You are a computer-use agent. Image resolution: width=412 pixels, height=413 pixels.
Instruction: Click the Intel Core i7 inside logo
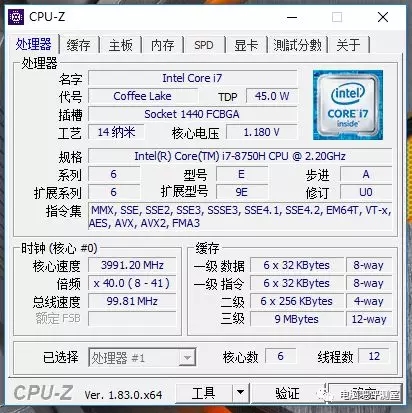pos(348,105)
